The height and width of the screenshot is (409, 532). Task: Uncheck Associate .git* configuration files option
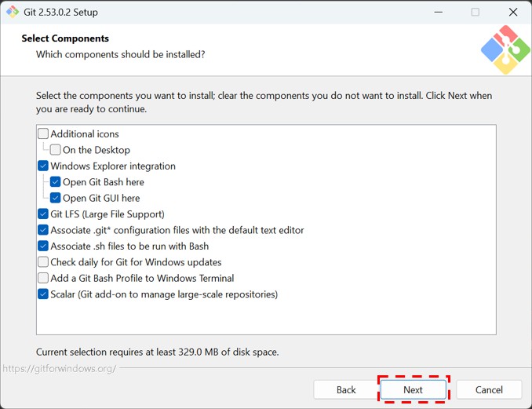tap(43, 231)
